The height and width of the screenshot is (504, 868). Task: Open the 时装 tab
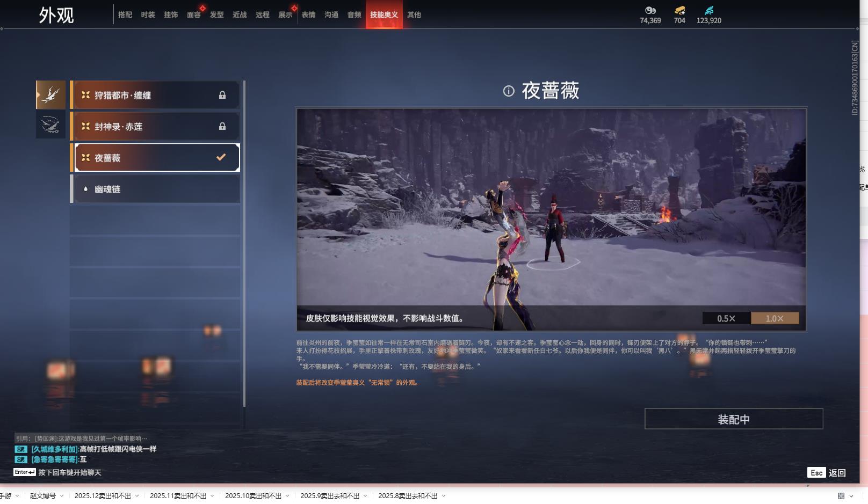[148, 15]
